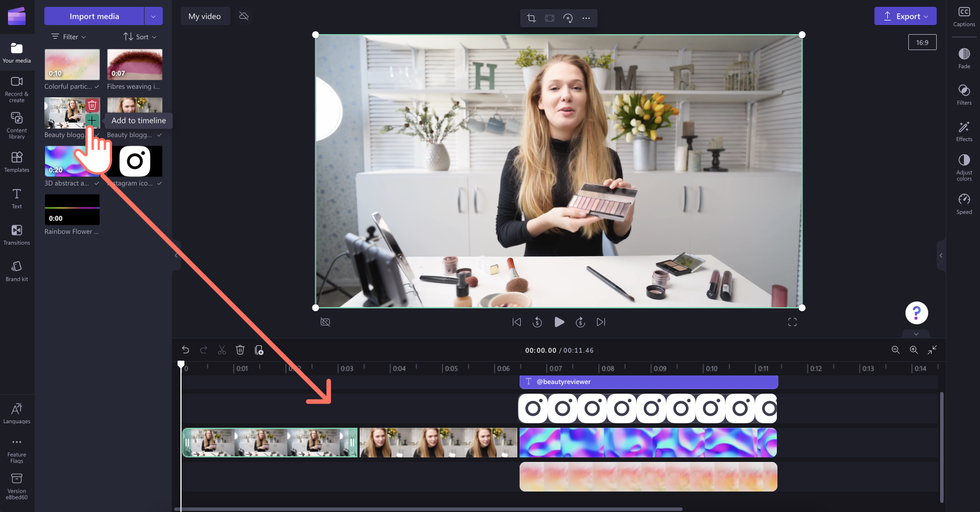Open the Filters panel
Image resolution: width=980 pixels, height=512 pixels.
tap(964, 94)
